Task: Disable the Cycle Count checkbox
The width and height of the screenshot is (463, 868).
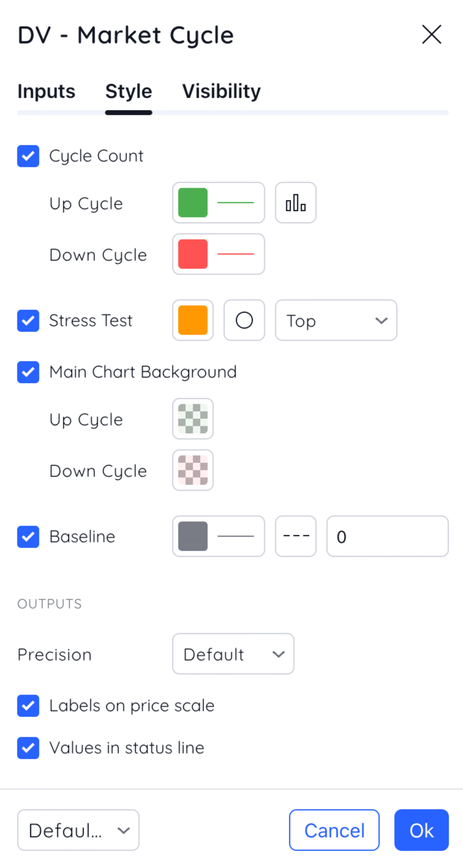Action: point(28,156)
